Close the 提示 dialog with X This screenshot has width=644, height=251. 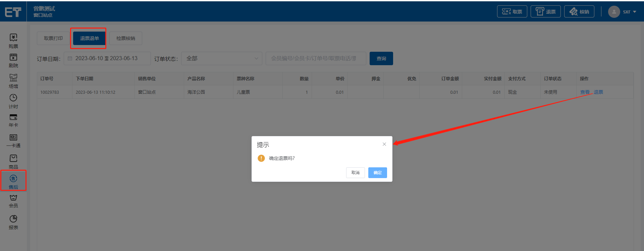pos(384,144)
